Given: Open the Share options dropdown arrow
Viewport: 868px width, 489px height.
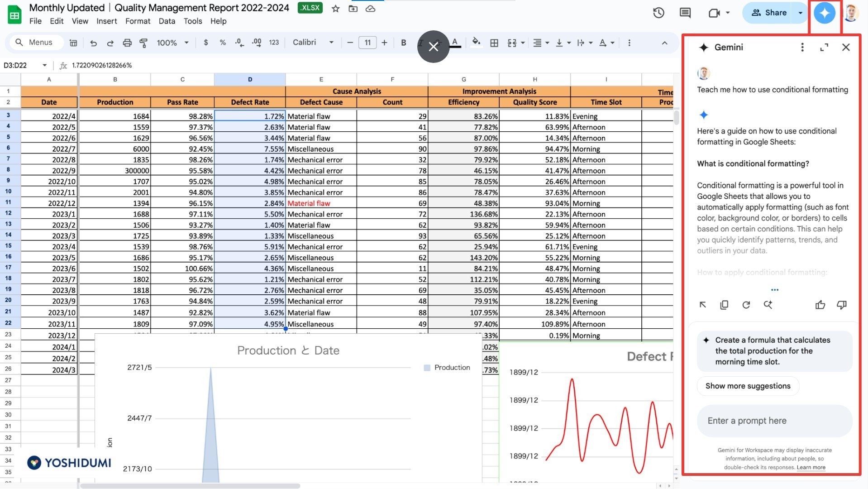Looking at the screenshot, I should point(800,13).
